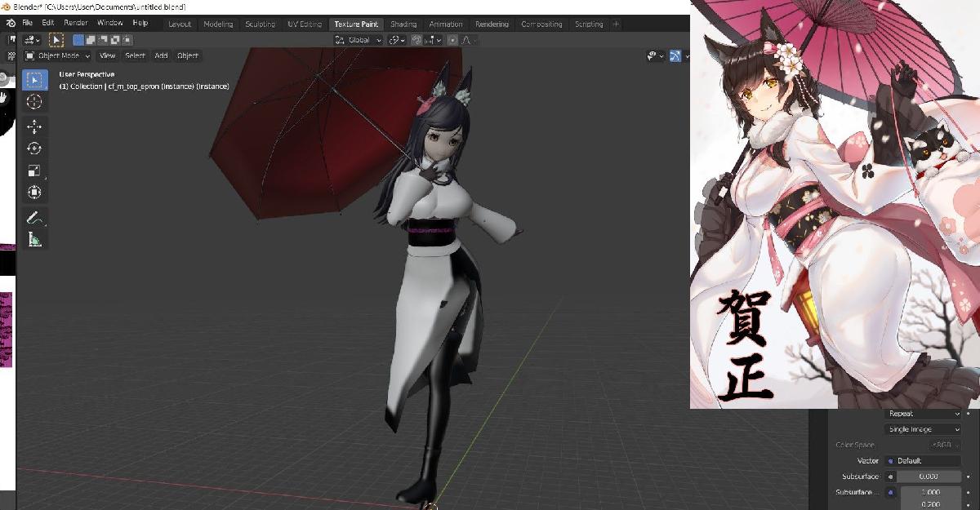Open the Add menu in viewport header
The image size is (980, 510).
(x=161, y=55)
